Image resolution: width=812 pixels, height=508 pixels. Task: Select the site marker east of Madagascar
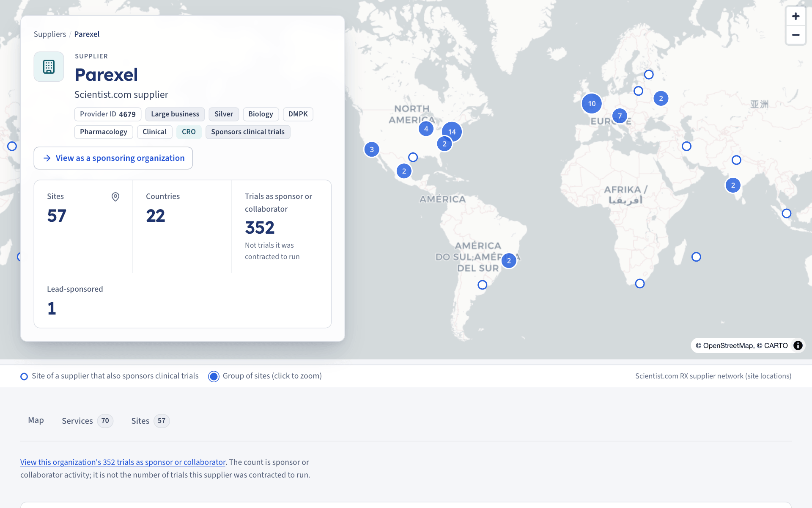(x=696, y=257)
